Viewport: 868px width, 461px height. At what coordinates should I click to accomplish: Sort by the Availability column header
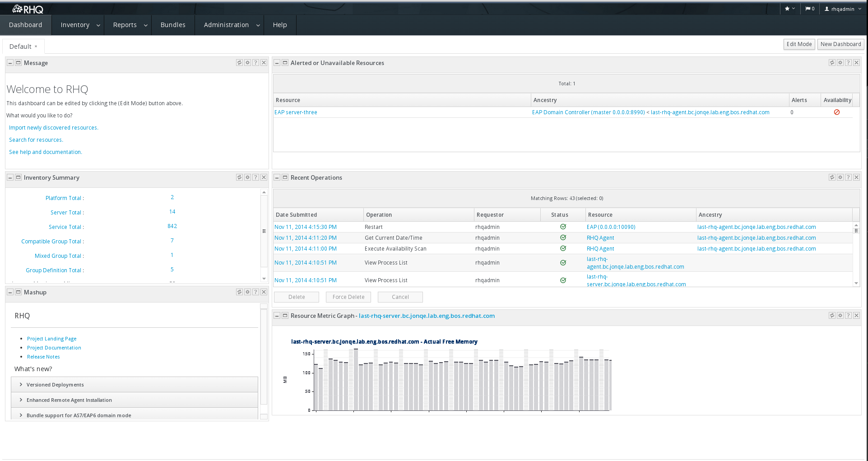837,100
